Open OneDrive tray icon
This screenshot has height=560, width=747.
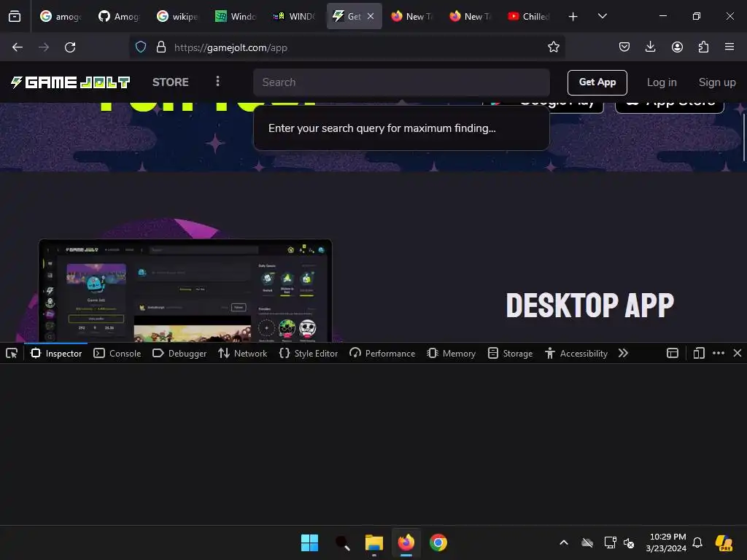point(587,542)
